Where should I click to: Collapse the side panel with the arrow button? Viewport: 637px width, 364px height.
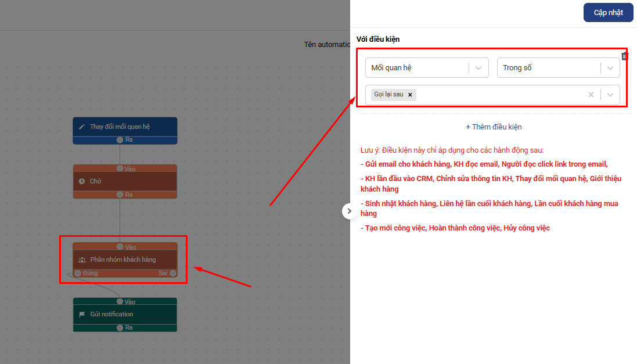point(349,211)
